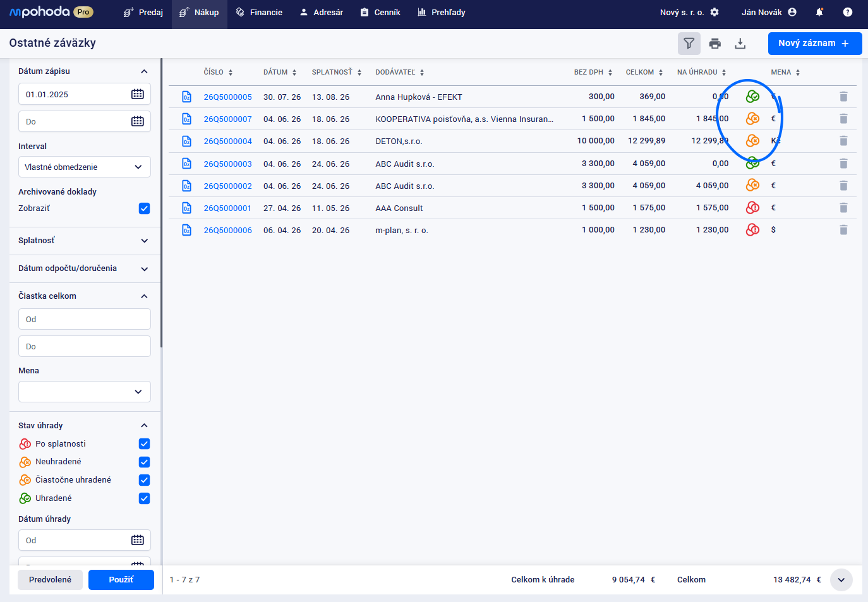Open record link 26Q5000006
Image resolution: width=868 pixels, height=602 pixels.
[x=227, y=231]
